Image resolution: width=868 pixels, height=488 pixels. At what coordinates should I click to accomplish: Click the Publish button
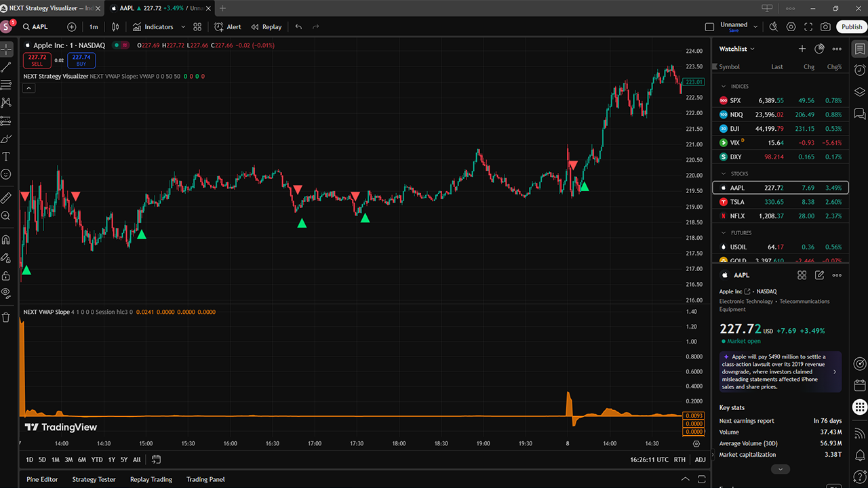(852, 27)
